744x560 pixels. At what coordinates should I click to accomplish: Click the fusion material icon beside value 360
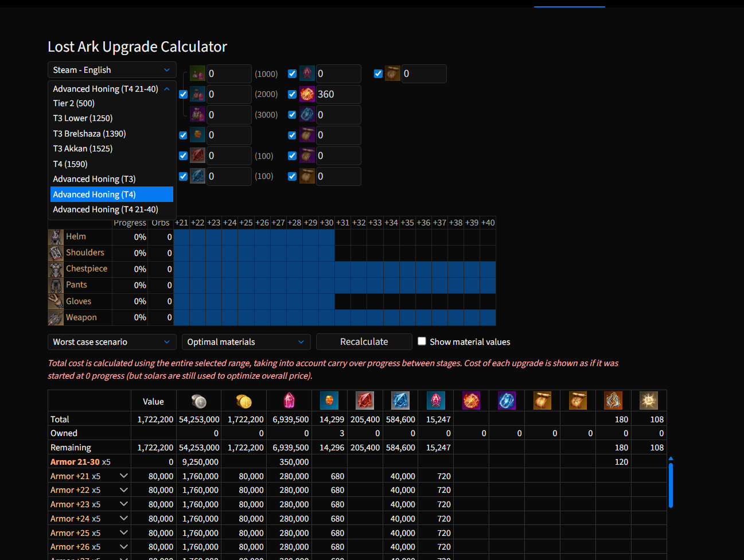pos(307,94)
